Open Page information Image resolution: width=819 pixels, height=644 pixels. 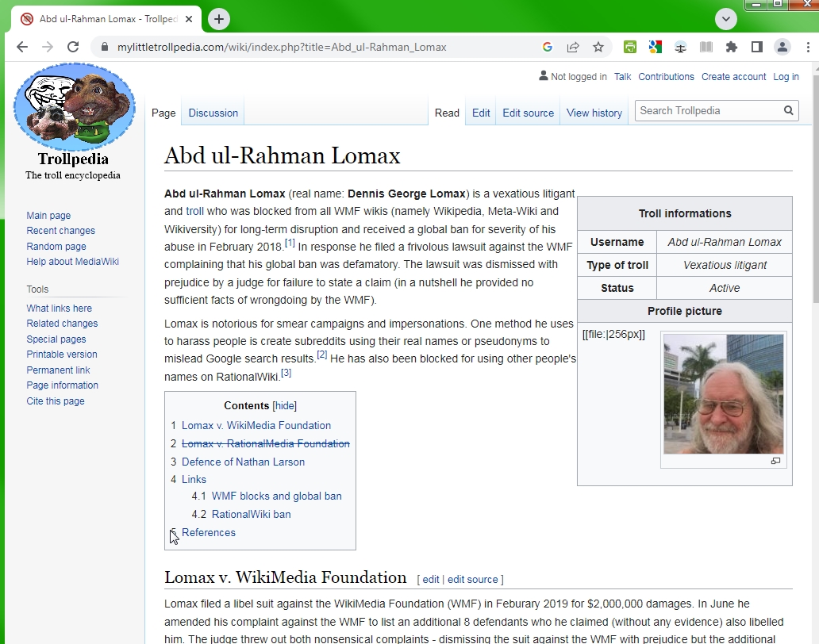click(62, 385)
